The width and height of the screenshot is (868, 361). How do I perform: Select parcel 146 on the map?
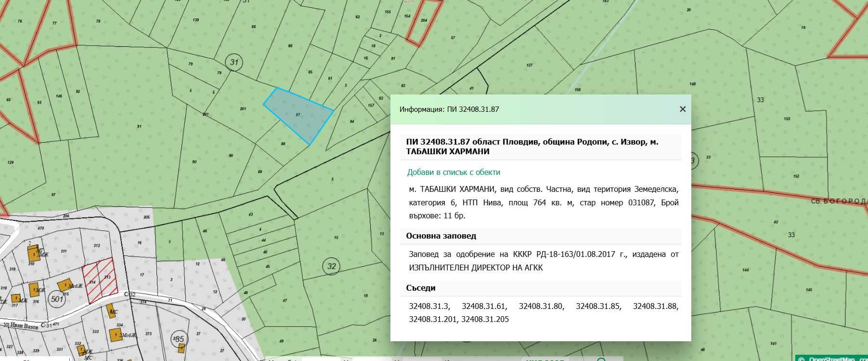click(59, 96)
